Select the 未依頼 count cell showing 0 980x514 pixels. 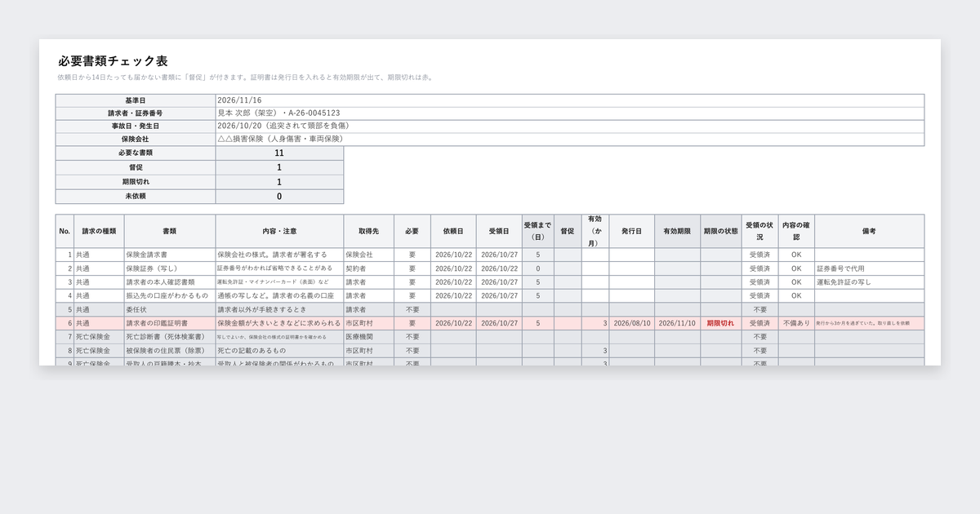[279, 197]
